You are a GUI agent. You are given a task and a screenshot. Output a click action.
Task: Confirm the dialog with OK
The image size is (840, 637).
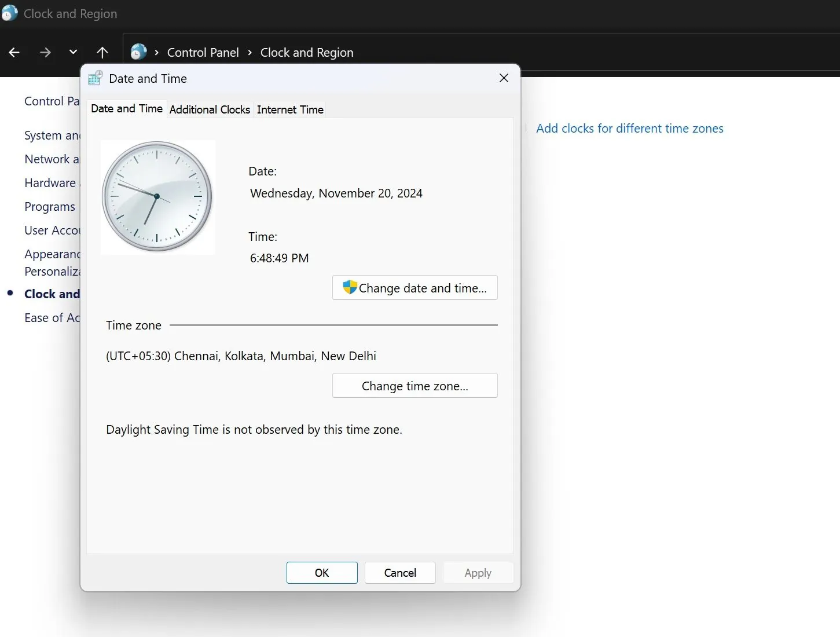pos(322,573)
